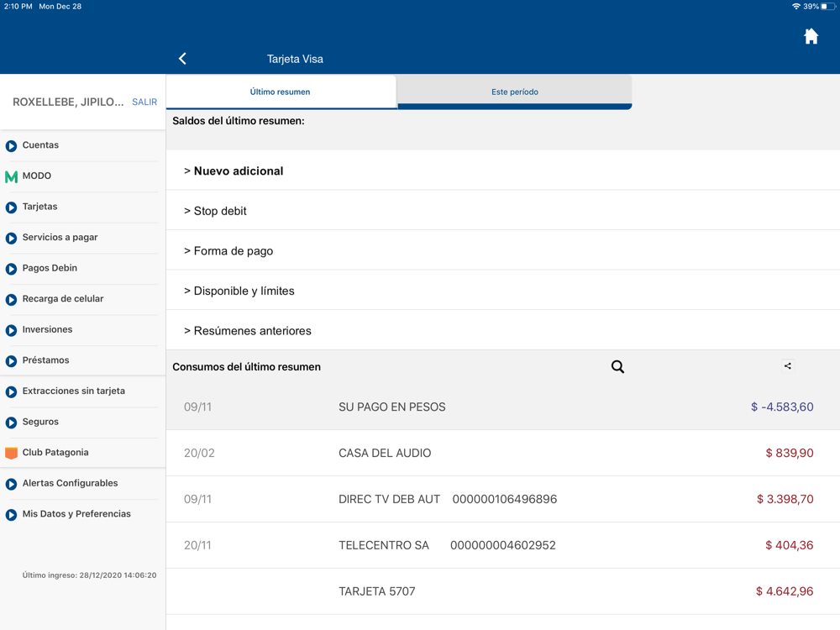Click the Tarjeta Visa header title
The width and height of the screenshot is (840, 630).
295,59
